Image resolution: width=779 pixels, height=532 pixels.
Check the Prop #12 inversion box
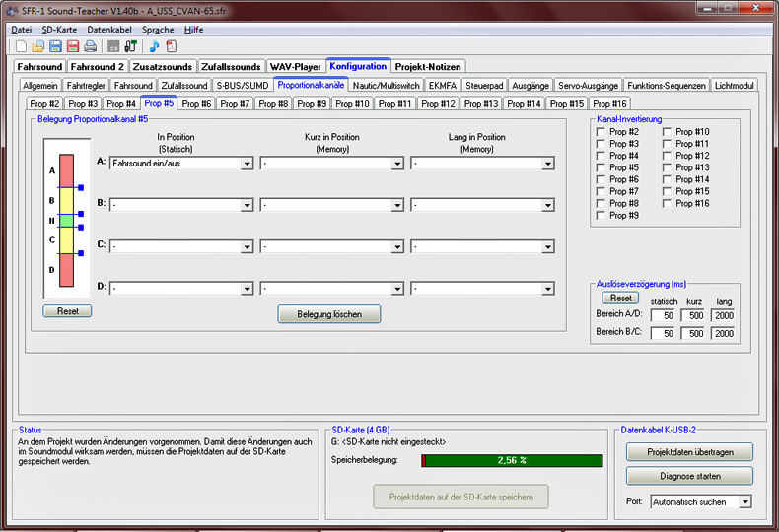pos(667,156)
